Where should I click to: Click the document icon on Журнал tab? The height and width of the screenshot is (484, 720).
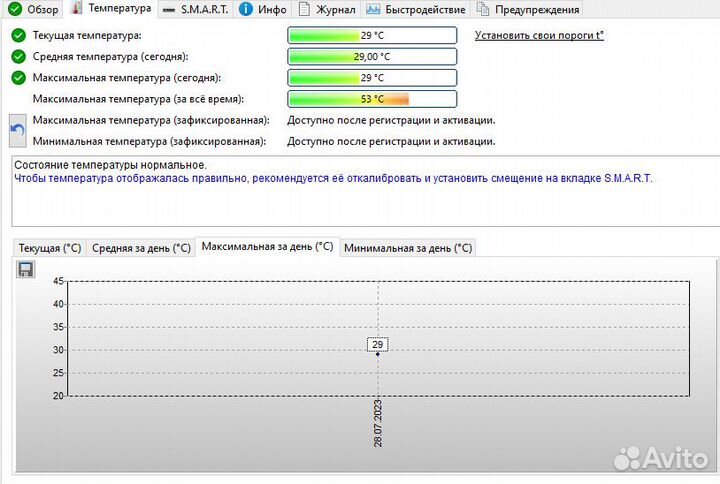[x=304, y=9]
